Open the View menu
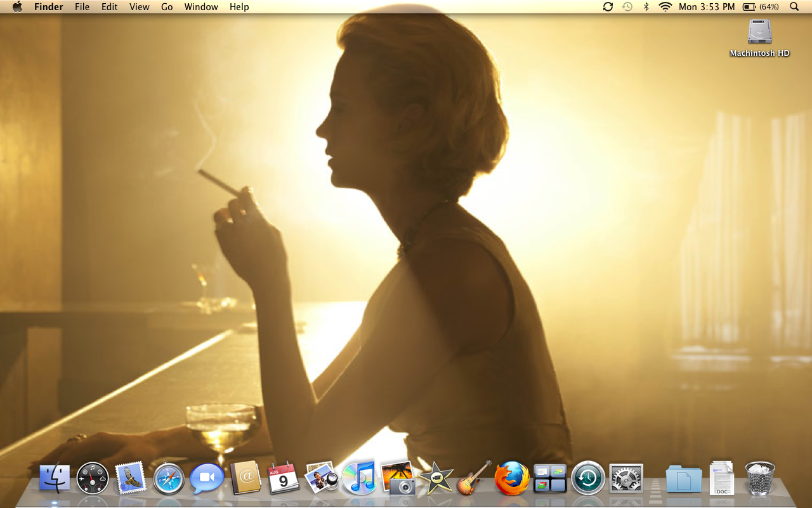 click(x=140, y=7)
